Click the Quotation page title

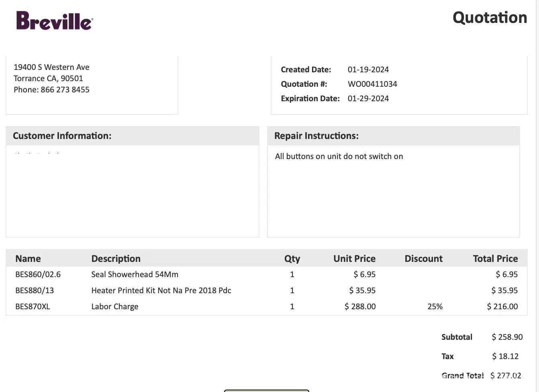(490, 18)
